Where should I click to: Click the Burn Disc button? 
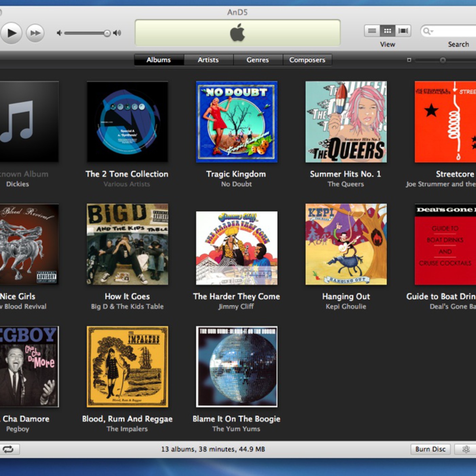(430, 449)
